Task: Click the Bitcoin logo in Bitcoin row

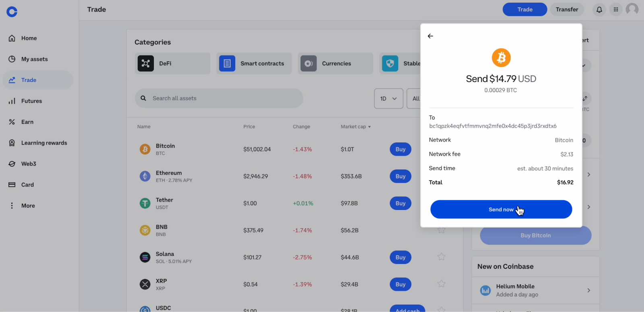Action: point(145,149)
